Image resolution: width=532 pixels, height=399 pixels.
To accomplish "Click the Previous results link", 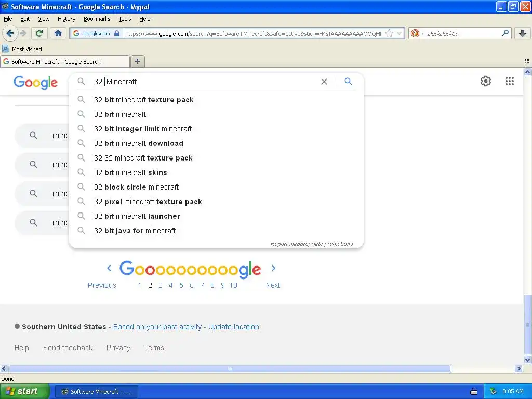I will (x=102, y=285).
